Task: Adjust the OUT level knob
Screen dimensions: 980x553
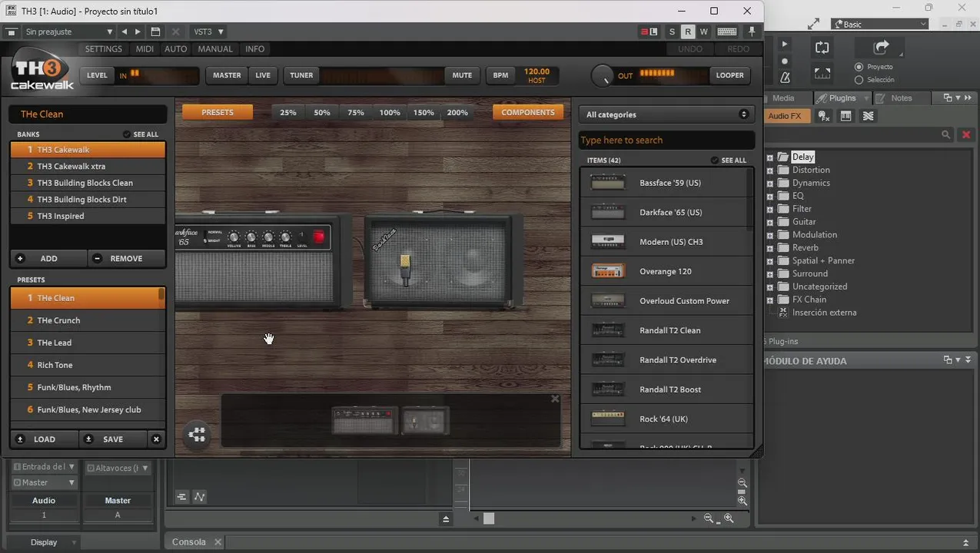Action: coord(602,75)
